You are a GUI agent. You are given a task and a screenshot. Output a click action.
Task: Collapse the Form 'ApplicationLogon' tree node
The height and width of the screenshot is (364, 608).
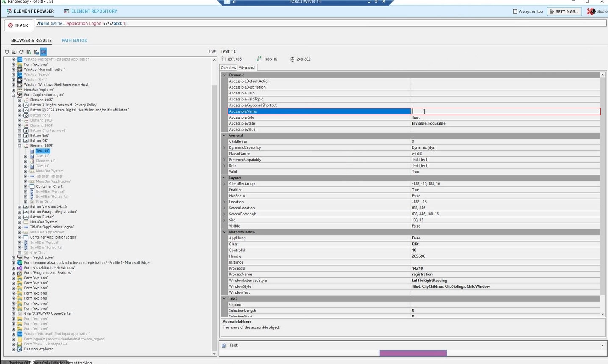pos(14,95)
